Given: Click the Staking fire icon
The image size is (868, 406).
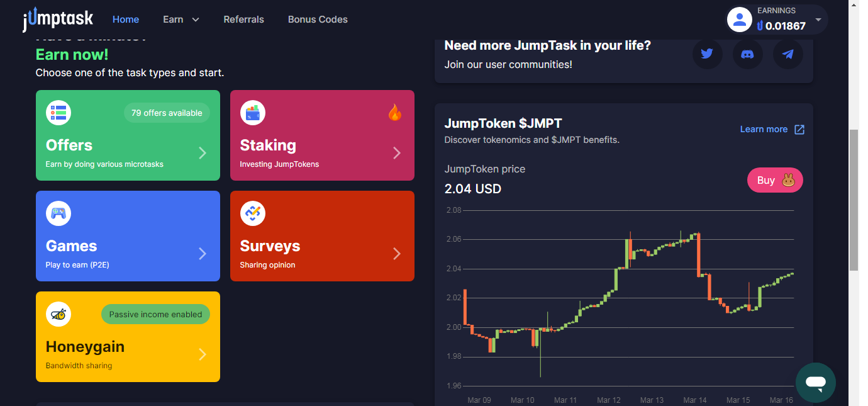Looking at the screenshot, I should (394, 113).
